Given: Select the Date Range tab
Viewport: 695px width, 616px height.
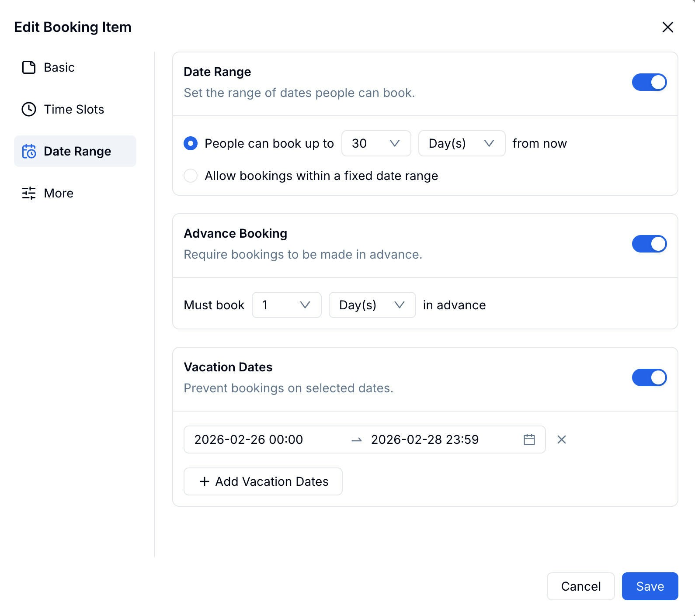Looking at the screenshot, I should [x=75, y=151].
